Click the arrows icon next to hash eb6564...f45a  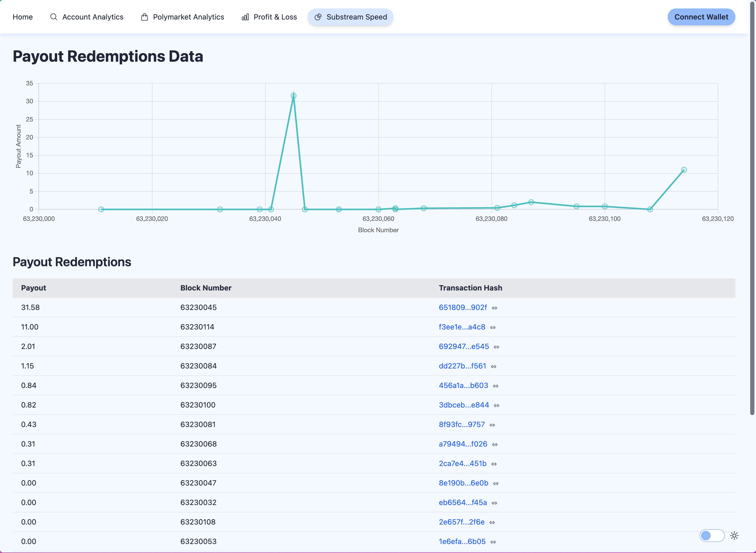494,503
